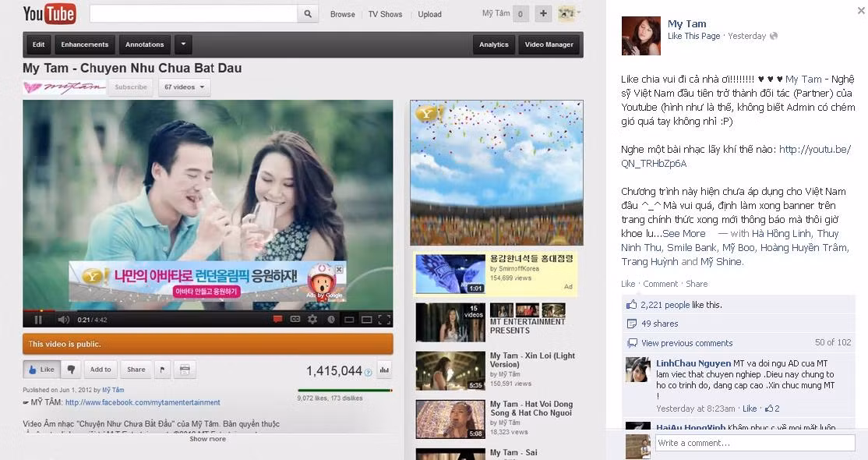Click the Upload link

[429, 14]
